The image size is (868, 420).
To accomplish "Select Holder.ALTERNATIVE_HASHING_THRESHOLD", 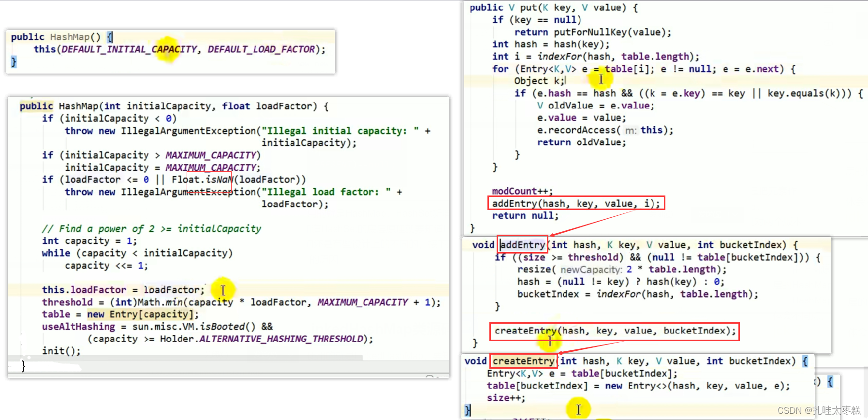I will coord(262,339).
